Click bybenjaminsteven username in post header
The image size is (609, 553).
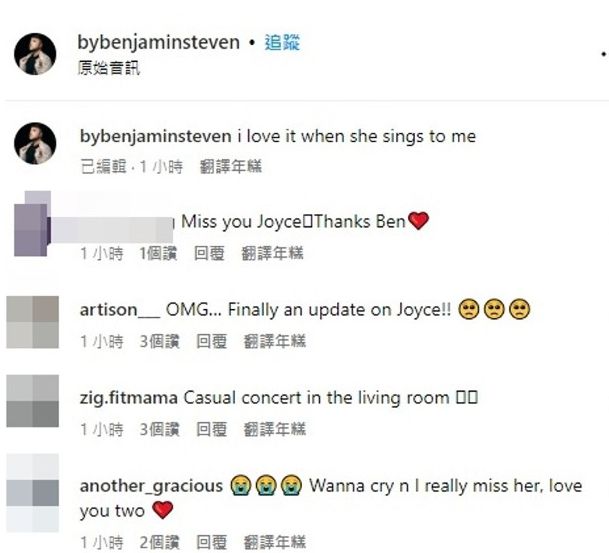point(158,42)
